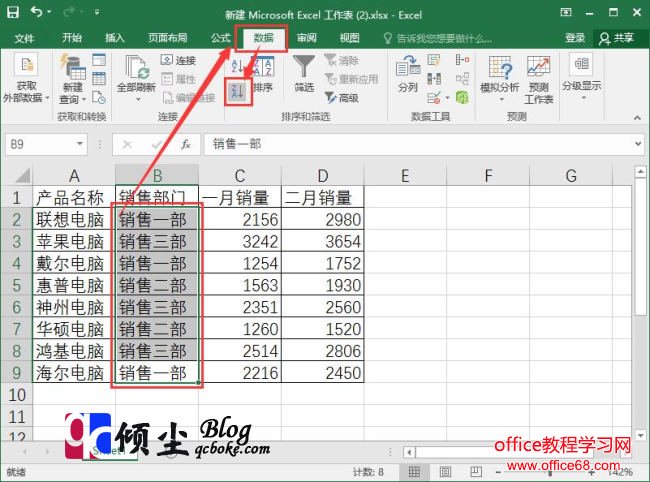Open the Name Box dropdown arrow

pos(80,144)
